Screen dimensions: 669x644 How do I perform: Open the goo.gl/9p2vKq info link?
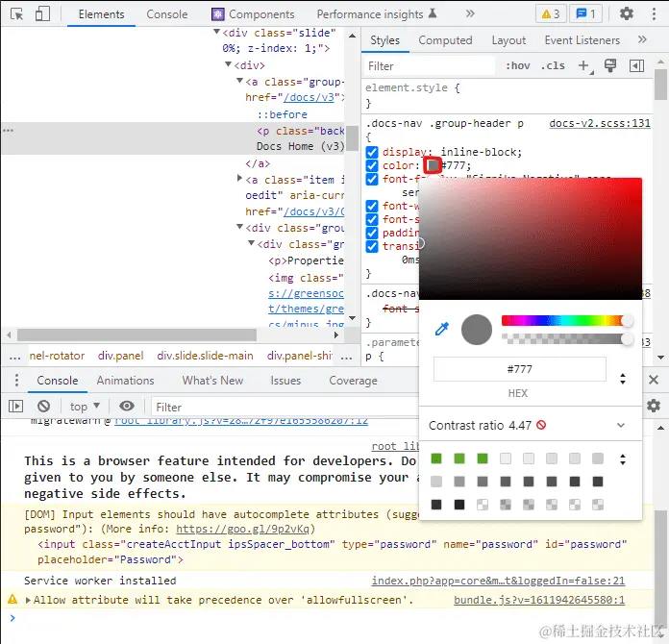242,529
